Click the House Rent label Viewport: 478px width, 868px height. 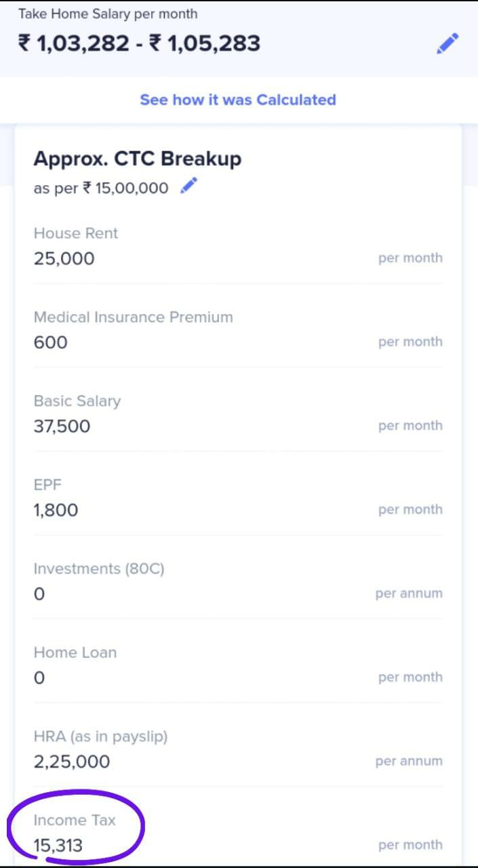click(x=76, y=233)
